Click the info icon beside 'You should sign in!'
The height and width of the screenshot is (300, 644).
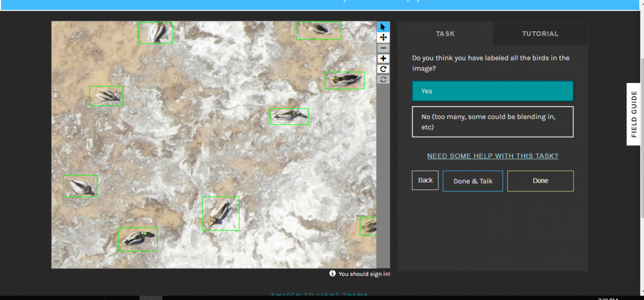pyautogui.click(x=333, y=273)
